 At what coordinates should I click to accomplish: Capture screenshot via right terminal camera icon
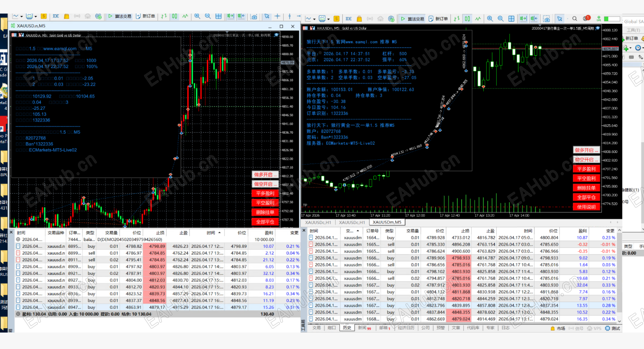(x=547, y=19)
